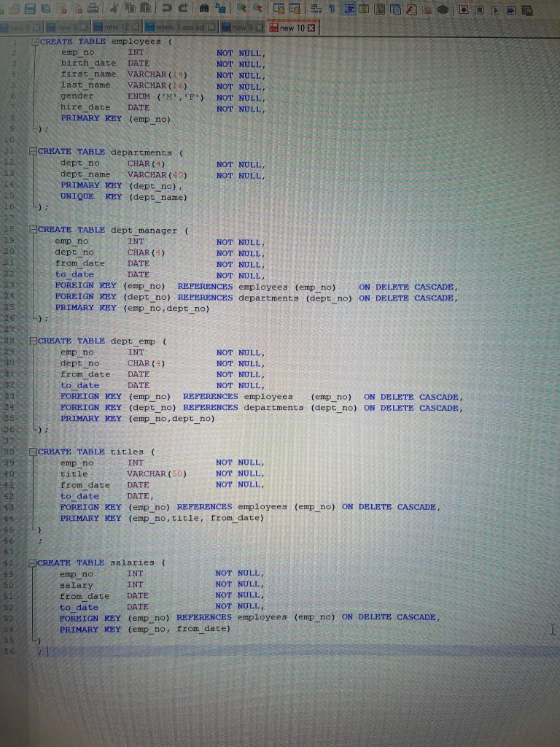This screenshot has width=560, height=747.
Task: Click 'ENUM' on the gender line
Action: 139,97
